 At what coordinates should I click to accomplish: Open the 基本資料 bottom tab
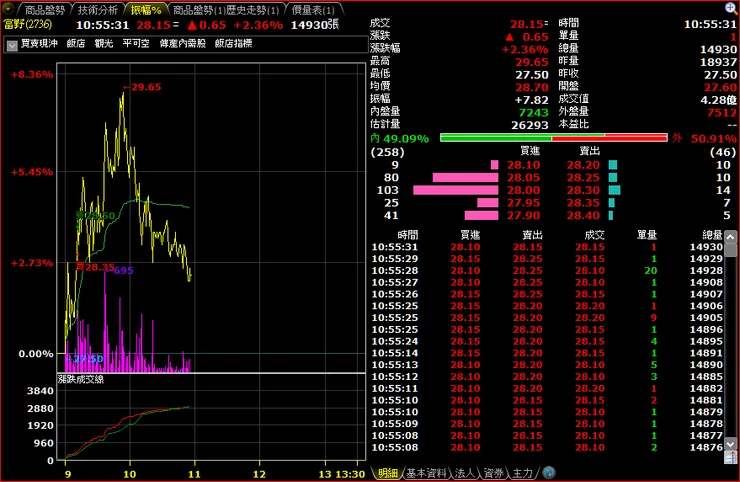click(x=426, y=473)
